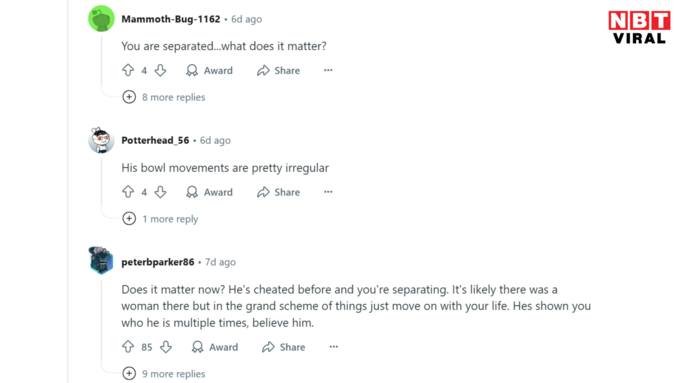
Task: Award Potterhead_56's comment
Action: [x=209, y=192]
